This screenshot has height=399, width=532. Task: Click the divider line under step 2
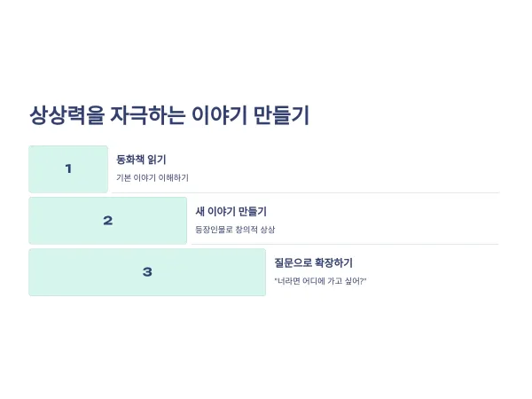345,244
